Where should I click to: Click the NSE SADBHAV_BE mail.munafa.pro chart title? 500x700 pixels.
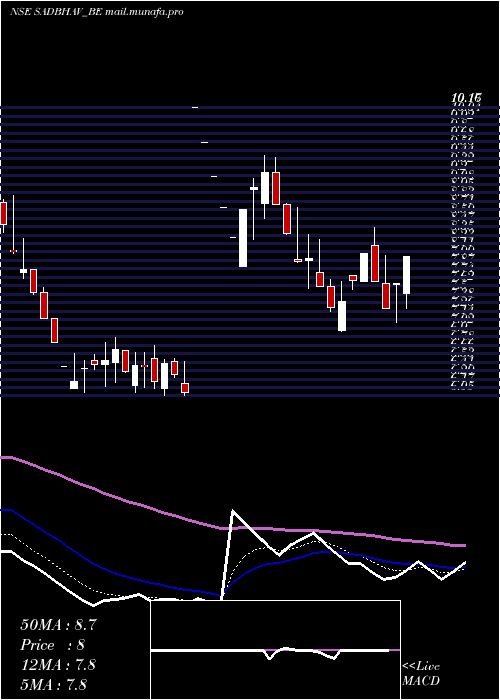click(x=96, y=12)
